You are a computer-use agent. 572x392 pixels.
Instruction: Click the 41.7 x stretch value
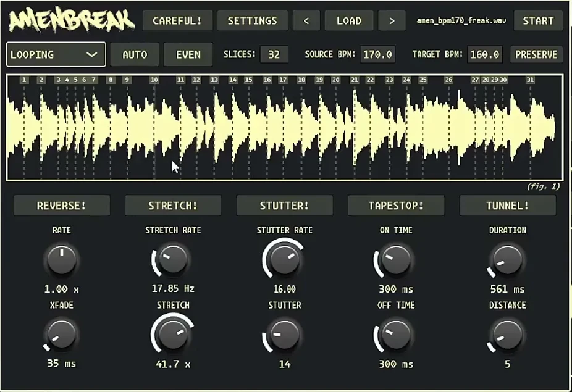(173, 364)
